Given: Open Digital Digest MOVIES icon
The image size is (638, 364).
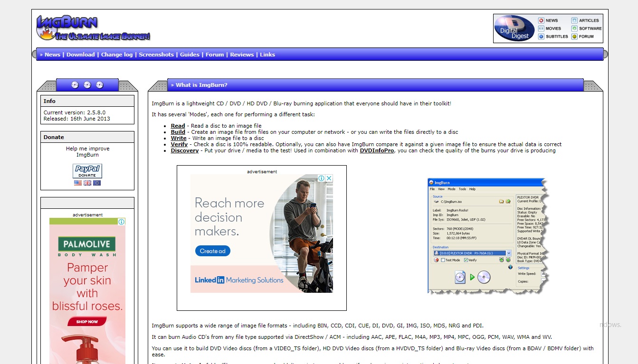Looking at the screenshot, I should pos(541,28).
